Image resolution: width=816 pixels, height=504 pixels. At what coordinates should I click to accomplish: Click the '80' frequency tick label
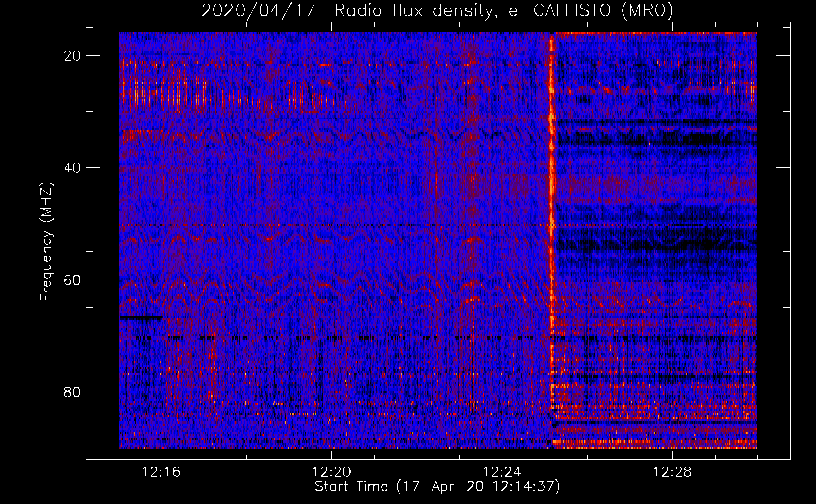click(72, 392)
